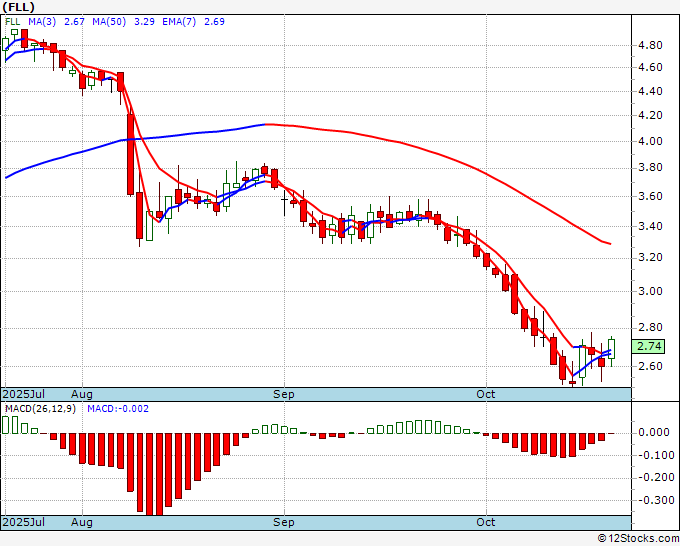Click the MA(3) legend label
Viewport: 680px width, 546px height.
click(42, 22)
